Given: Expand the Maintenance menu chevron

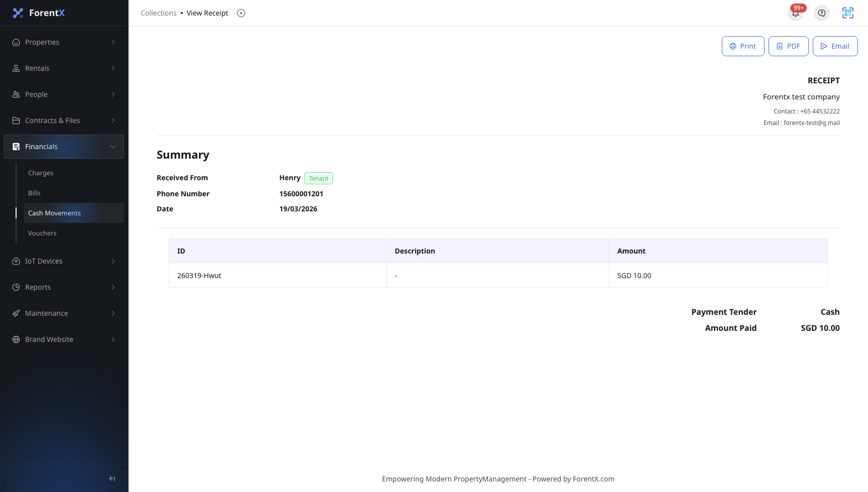Looking at the screenshot, I should [113, 313].
